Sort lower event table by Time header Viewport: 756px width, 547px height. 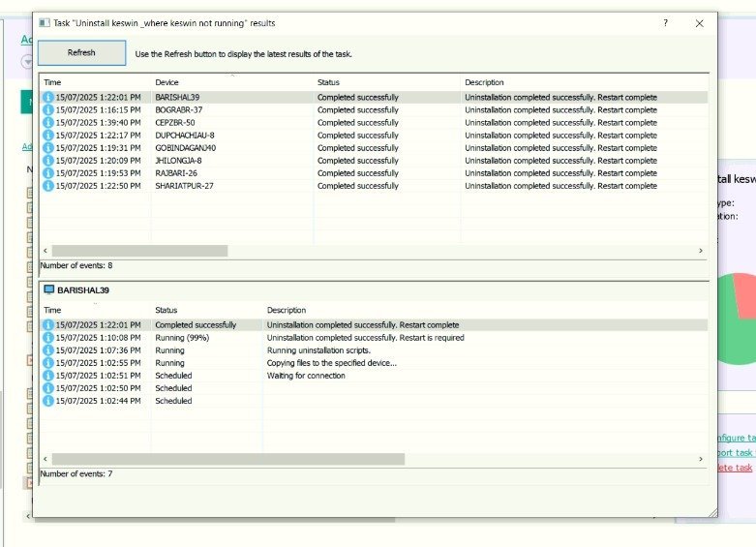point(52,310)
